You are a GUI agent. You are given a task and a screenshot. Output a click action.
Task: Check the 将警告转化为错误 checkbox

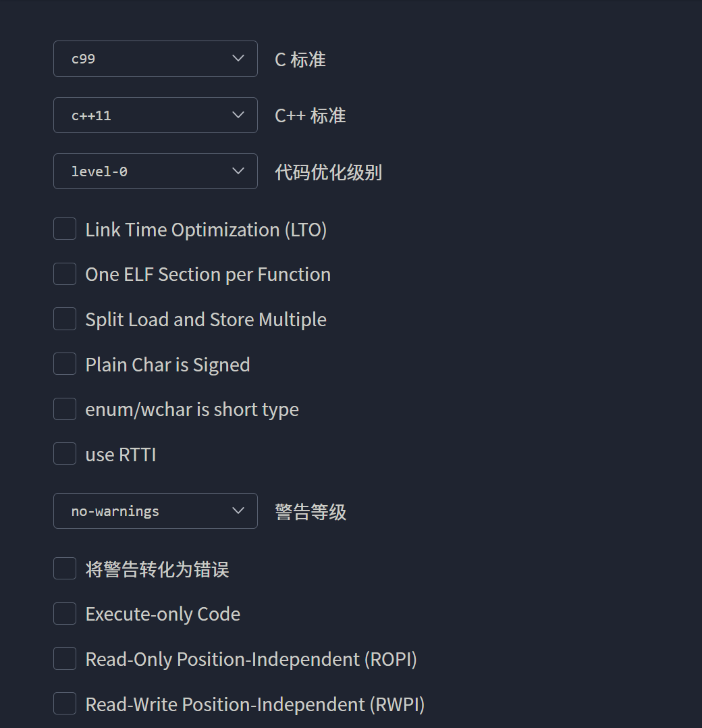pos(65,569)
